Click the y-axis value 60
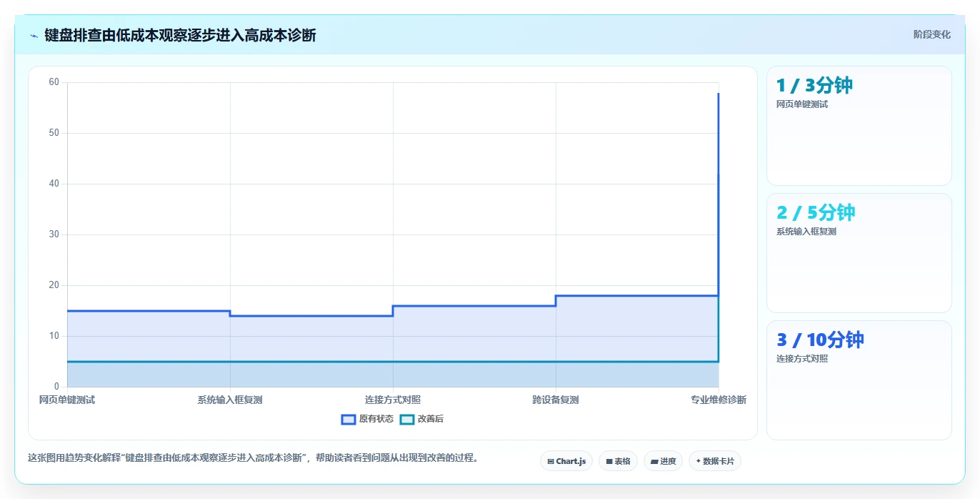This screenshot has height=499, width=980. (x=54, y=82)
